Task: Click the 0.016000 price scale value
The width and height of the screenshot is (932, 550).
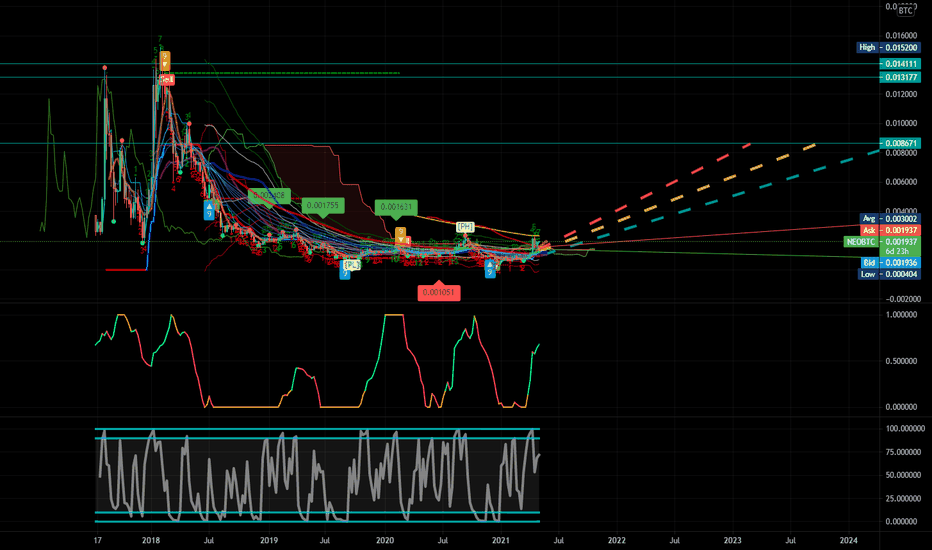Action: click(901, 36)
